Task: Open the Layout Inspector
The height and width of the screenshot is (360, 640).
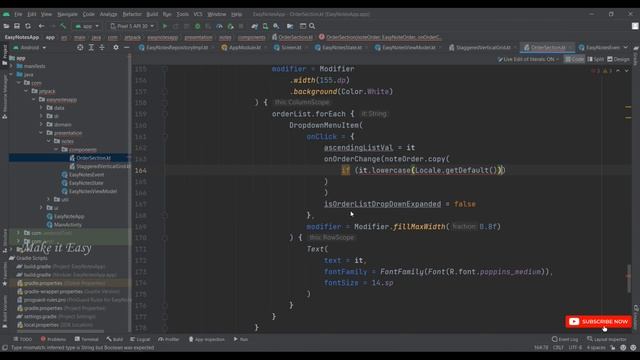Action: (x=608, y=339)
